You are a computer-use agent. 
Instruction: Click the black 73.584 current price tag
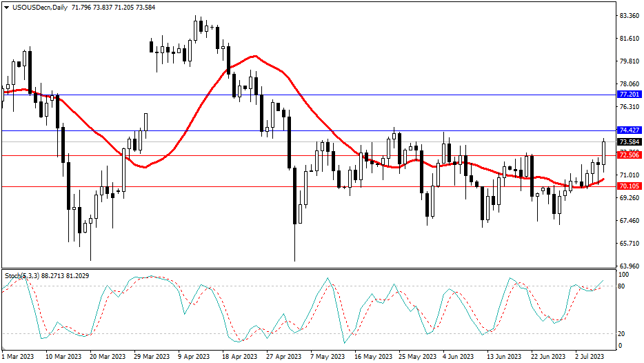[630, 142]
